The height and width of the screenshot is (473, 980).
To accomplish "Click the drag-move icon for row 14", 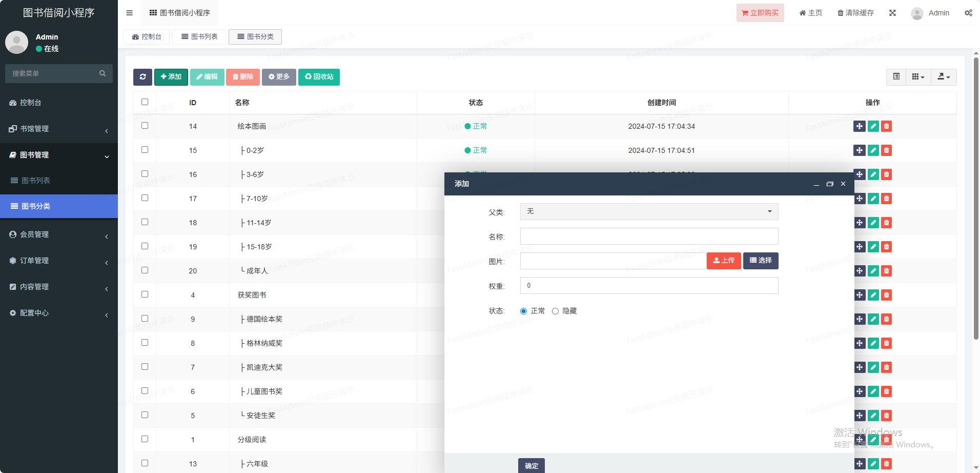I will point(860,126).
